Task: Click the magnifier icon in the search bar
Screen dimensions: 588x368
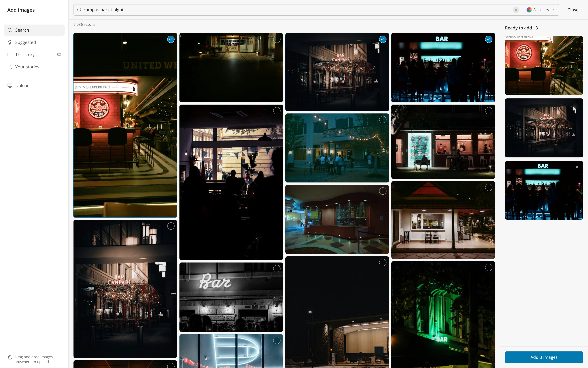Action: [x=79, y=10]
